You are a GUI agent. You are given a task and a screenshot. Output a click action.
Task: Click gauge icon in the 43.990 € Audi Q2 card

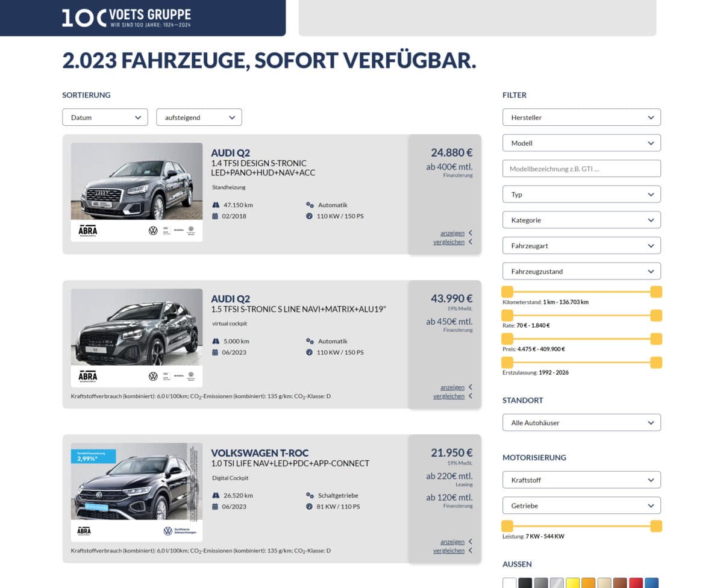[310, 352]
